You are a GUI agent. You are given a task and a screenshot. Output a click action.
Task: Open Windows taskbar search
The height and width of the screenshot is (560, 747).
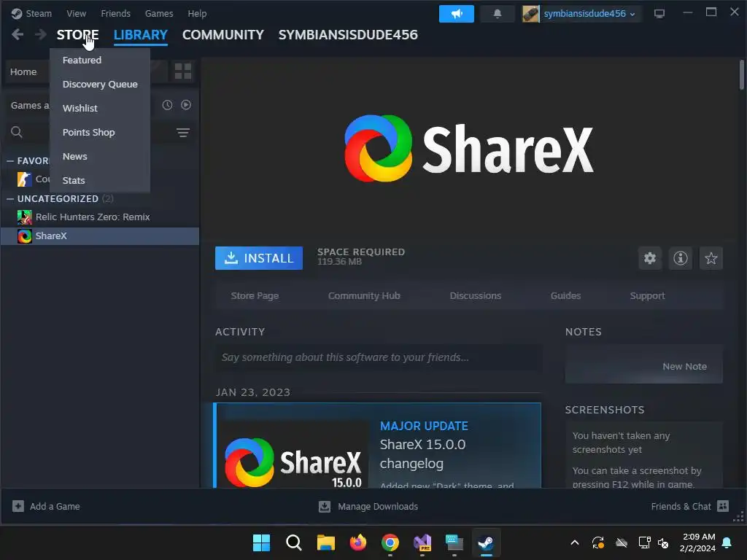click(x=293, y=542)
